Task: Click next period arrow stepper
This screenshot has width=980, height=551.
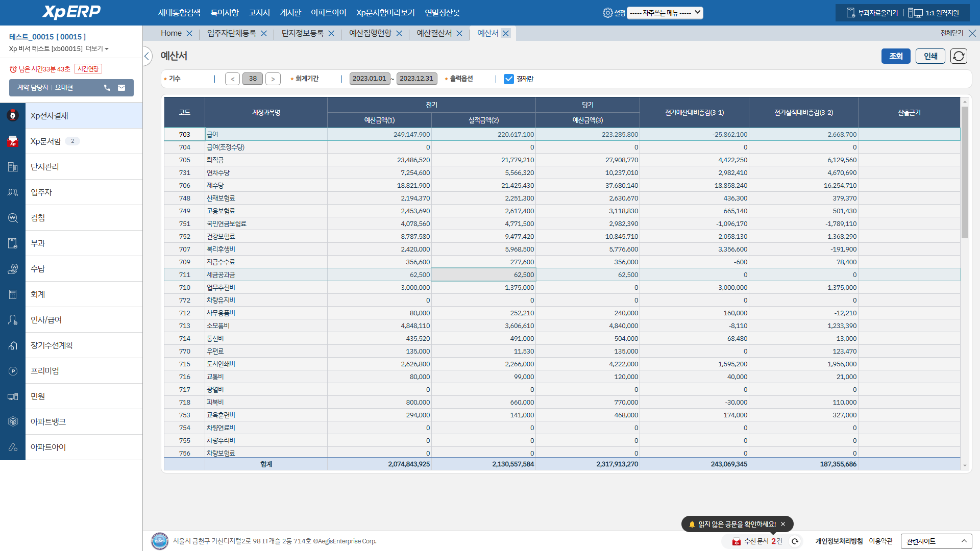Action: pos(273,79)
